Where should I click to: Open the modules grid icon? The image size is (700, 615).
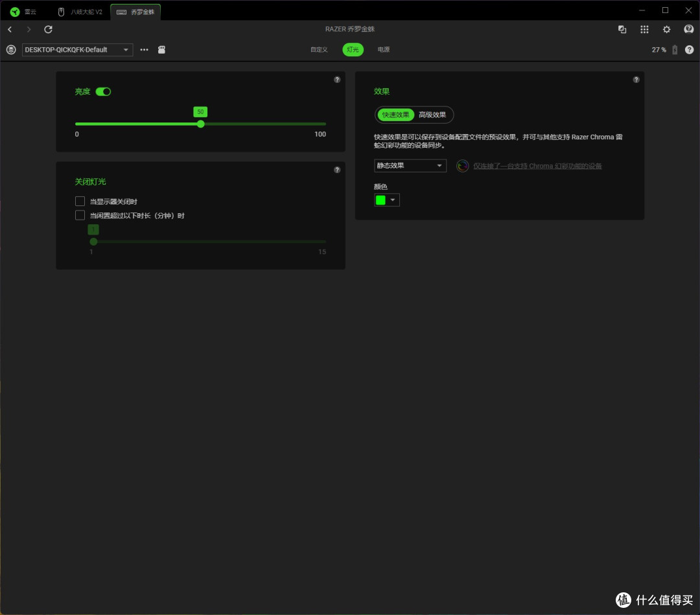point(644,29)
